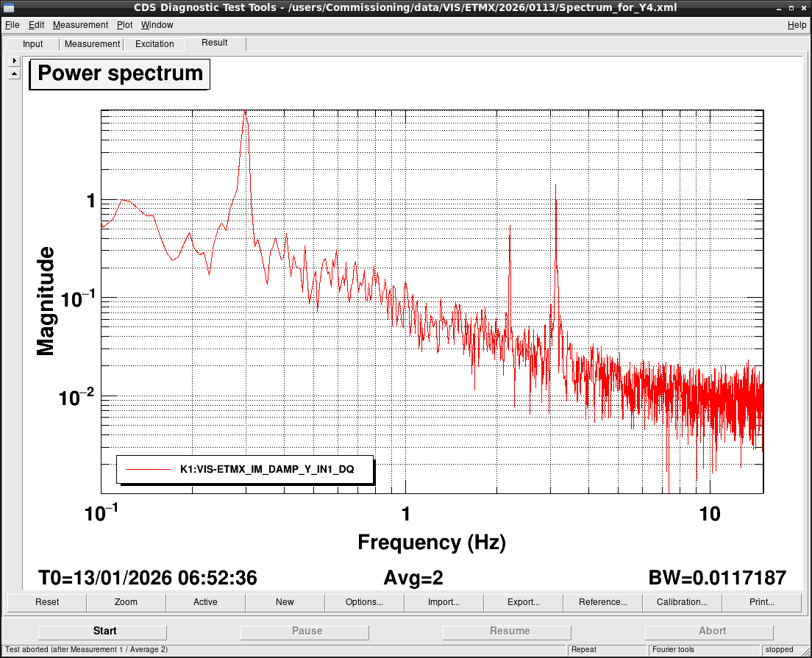
Task: Switch to the Excitation tab
Action: (154, 44)
